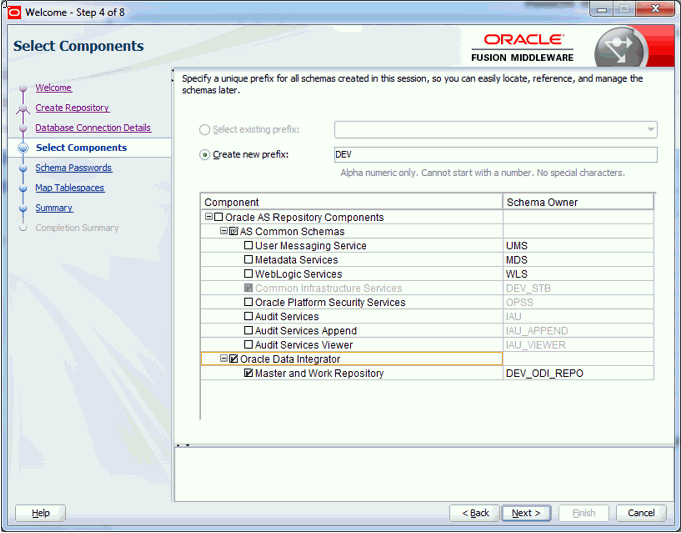Viewport: 681px width, 533px height.
Task: Click the DEV_ODI_REPO schema owner cell
Action: (x=578, y=373)
